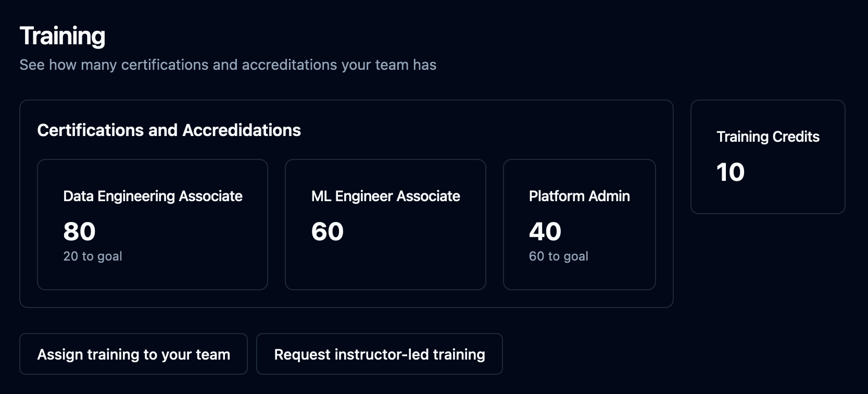Click Request instructor-led training button
This screenshot has width=868, height=394.
pyautogui.click(x=380, y=354)
